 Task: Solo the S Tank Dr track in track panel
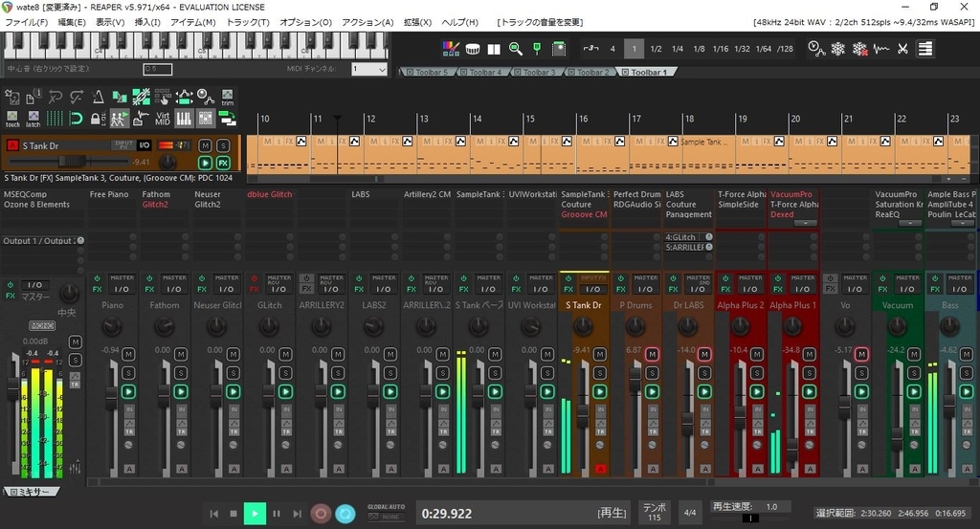click(223, 145)
